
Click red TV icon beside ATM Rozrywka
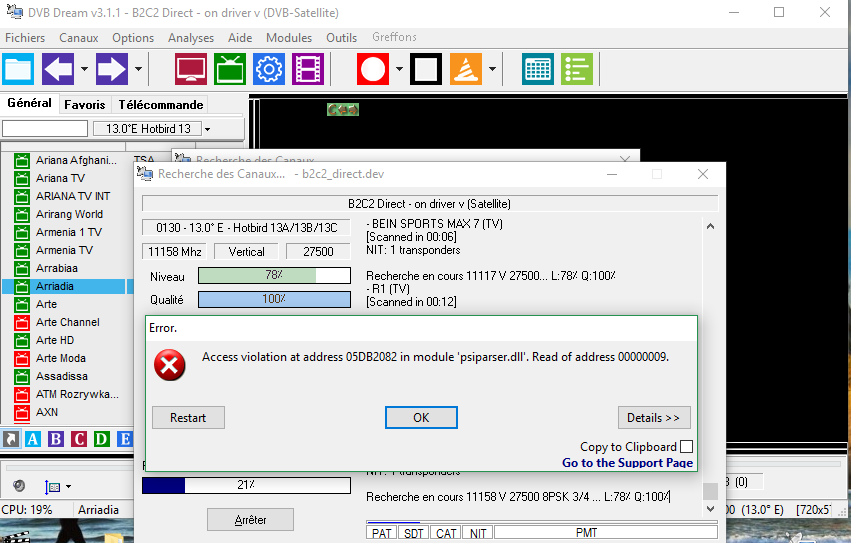point(22,394)
